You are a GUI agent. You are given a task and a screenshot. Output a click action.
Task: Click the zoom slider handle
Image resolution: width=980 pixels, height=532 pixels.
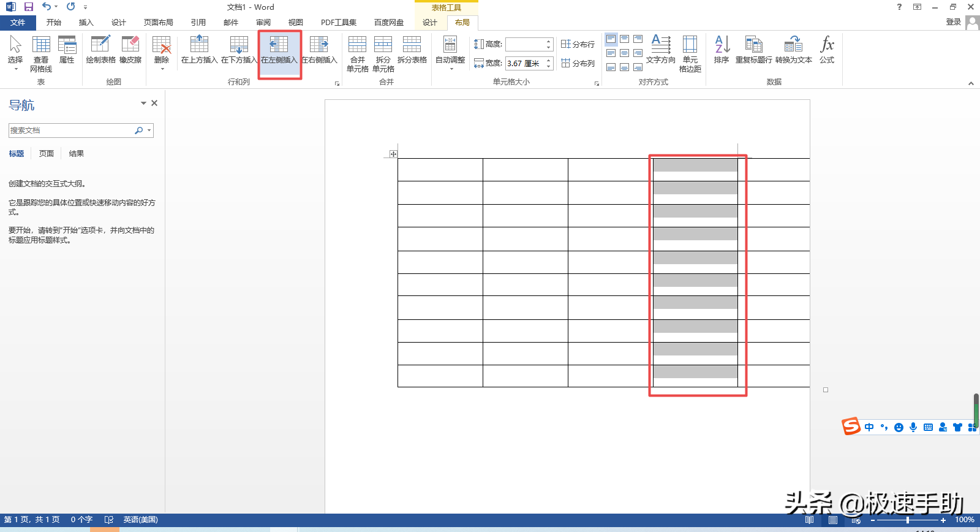[x=907, y=520]
